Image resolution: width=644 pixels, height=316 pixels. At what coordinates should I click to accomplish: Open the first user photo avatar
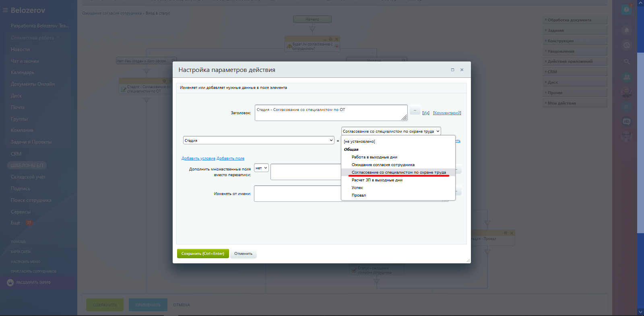point(626,92)
